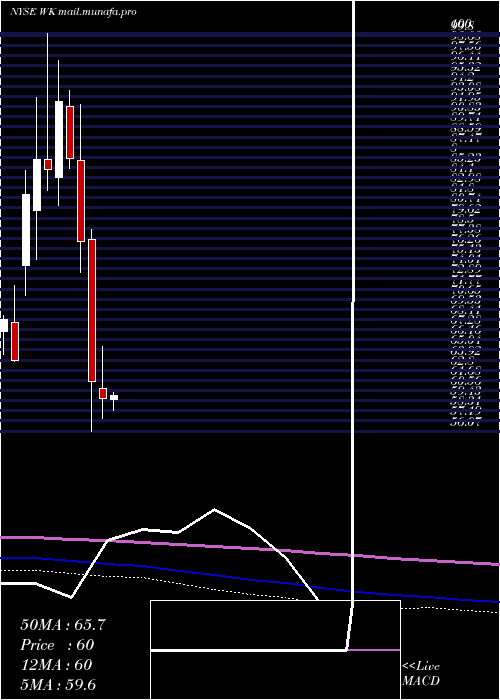
Task: Click the blue moving average line
Action: point(250,579)
